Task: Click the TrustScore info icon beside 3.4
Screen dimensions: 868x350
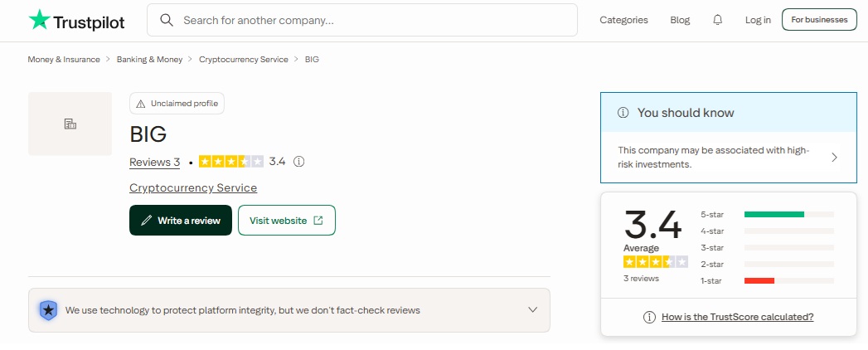Action: [x=299, y=162]
